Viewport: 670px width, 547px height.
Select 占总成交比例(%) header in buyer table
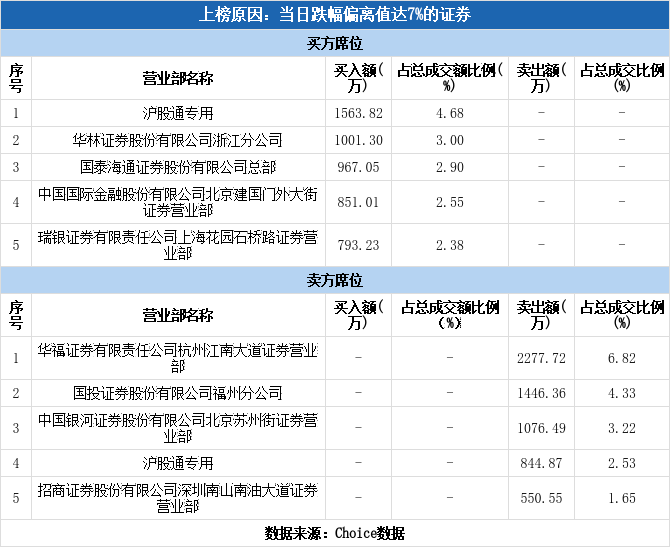pyautogui.click(x=622, y=78)
